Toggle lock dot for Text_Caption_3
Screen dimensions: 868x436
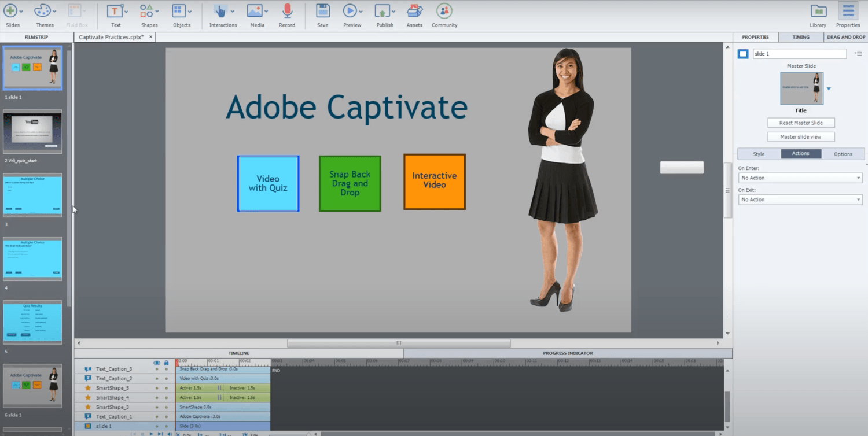[167, 369]
